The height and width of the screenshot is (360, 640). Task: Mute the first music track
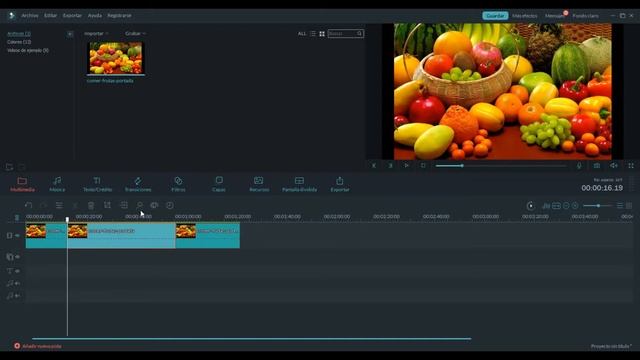pos(18,283)
